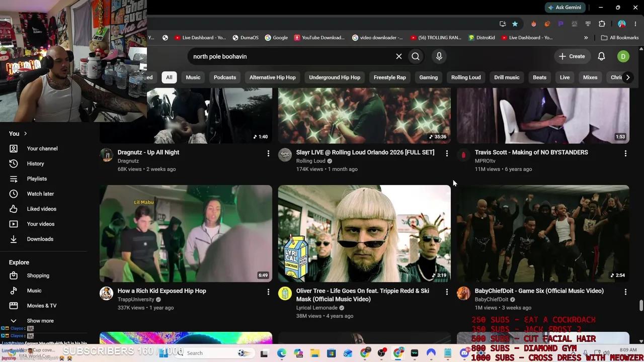644x362 pixels.
Task: Open options for Slayr LIVE Rolling Loud video
Action: point(447,153)
